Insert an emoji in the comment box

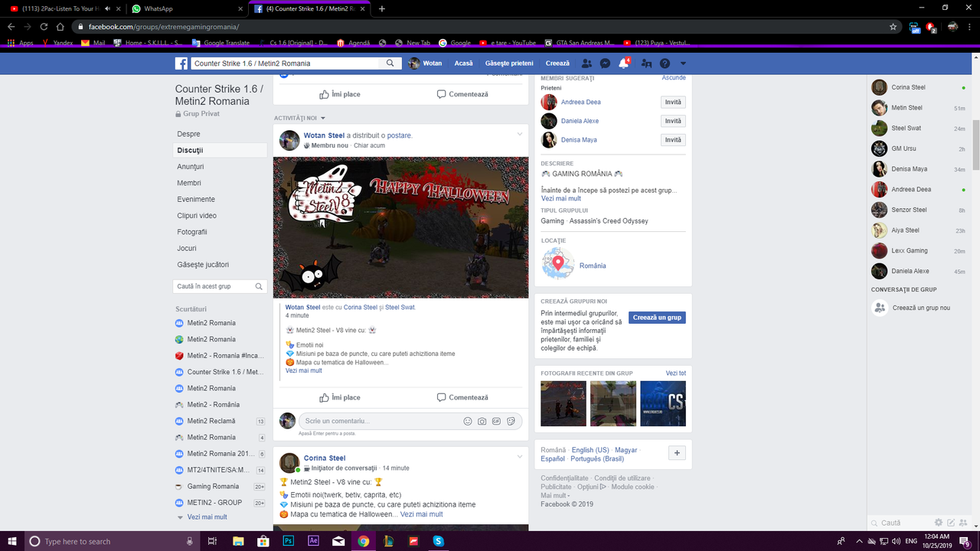[x=468, y=420]
